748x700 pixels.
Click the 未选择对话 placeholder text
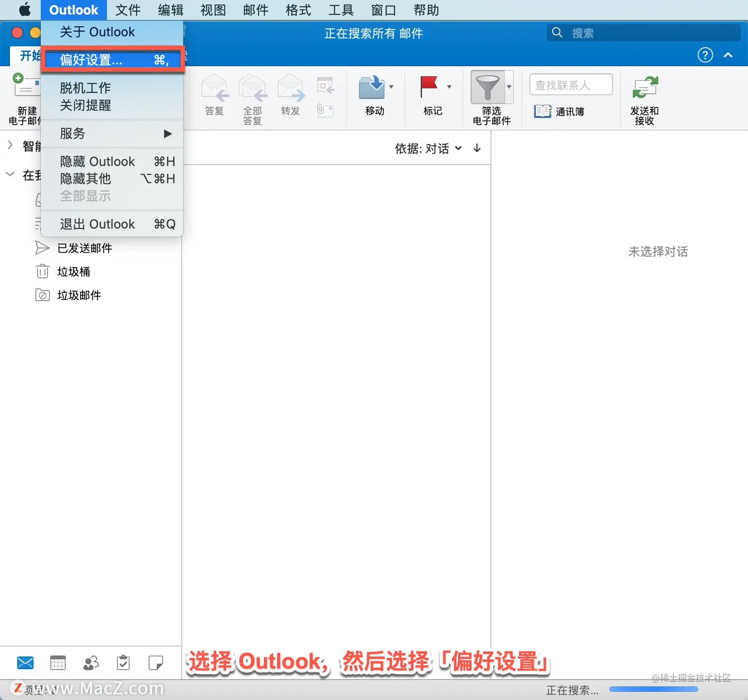[x=658, y=252]
